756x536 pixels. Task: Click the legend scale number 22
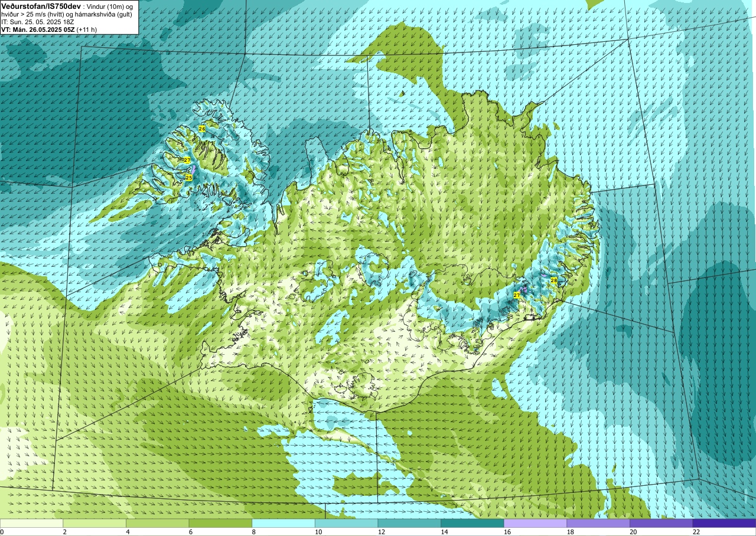(x=696, y=532)
